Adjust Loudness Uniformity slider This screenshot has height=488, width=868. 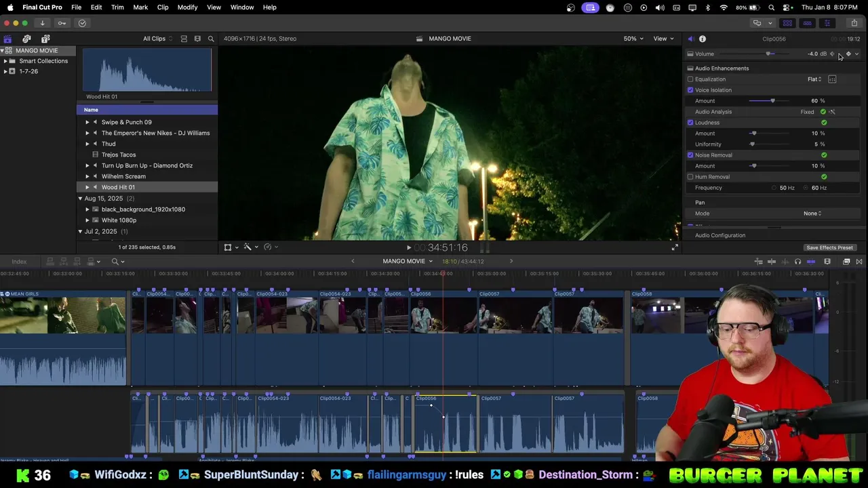(752, 144)
